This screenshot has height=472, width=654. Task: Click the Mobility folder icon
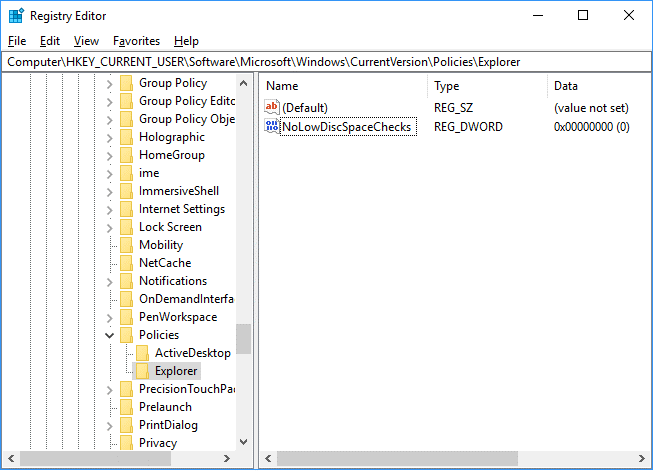tap(126, 245)
